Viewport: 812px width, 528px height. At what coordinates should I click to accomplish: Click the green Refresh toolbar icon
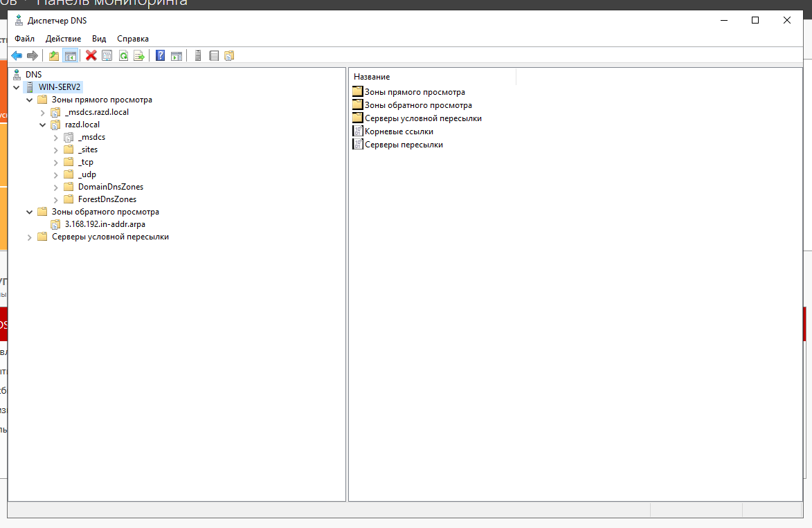(123, 55)
